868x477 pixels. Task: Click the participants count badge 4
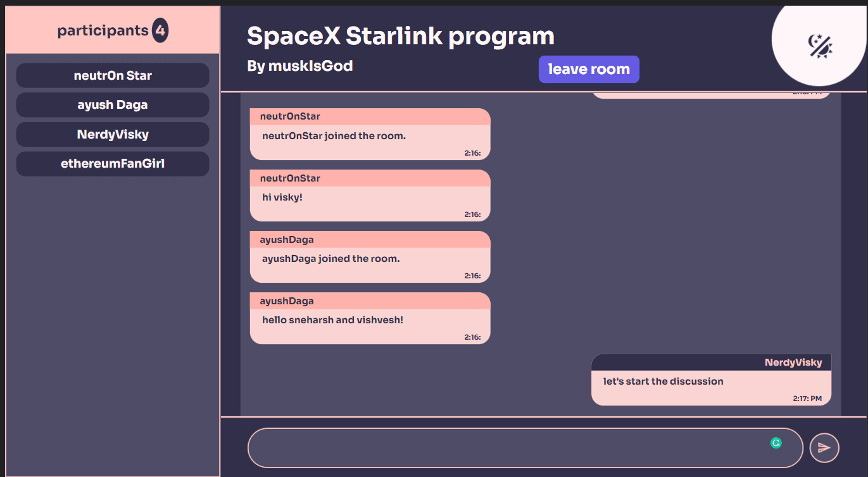pos(160,30)
